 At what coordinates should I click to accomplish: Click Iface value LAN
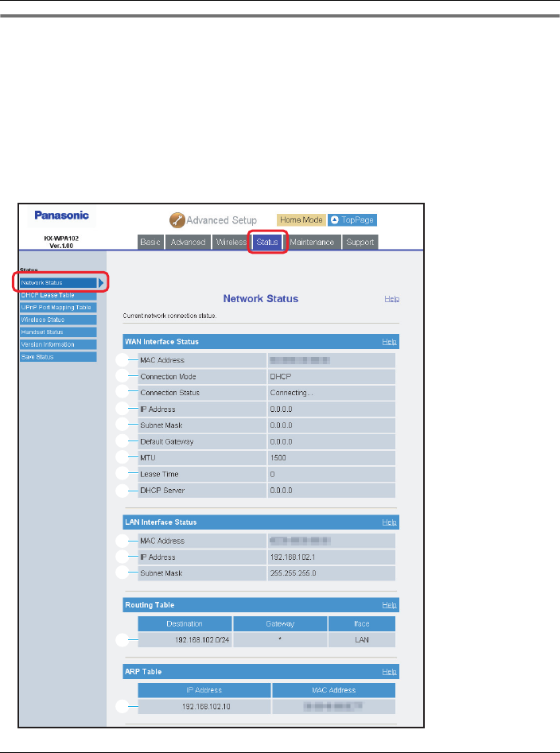tap(362, 640)
